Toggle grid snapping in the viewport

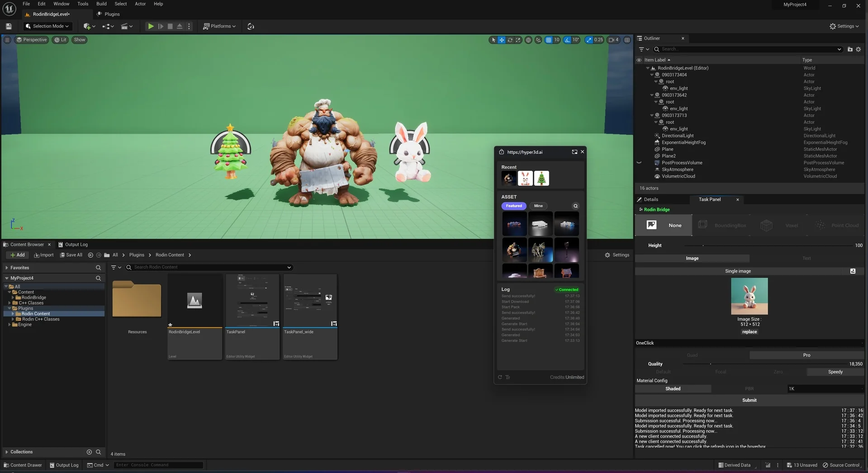(x=549, y=40)
